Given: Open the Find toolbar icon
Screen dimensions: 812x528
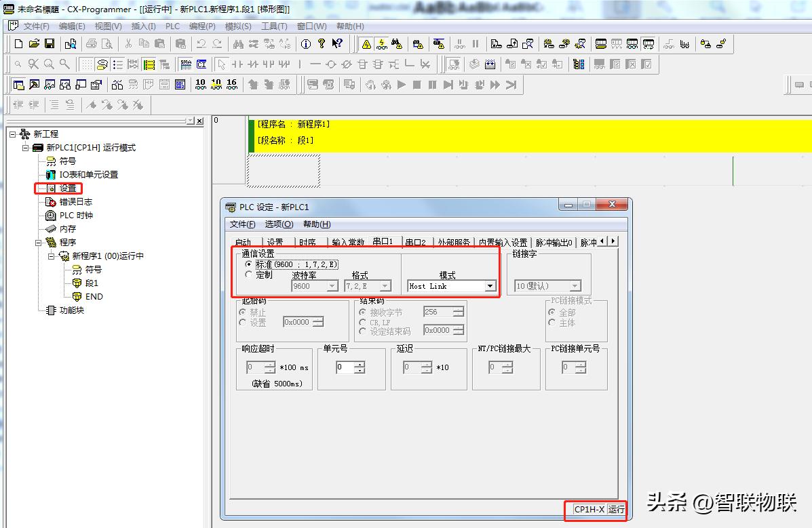Looking at the screenshot, I should [x=237, y=43].
